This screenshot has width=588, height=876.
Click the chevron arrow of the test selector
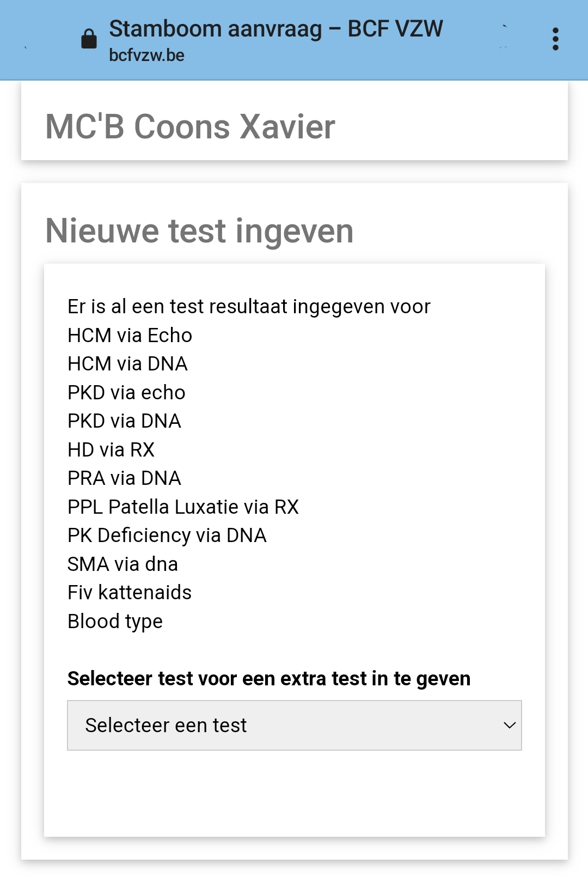pyautogui.click(x=510, y=725)
